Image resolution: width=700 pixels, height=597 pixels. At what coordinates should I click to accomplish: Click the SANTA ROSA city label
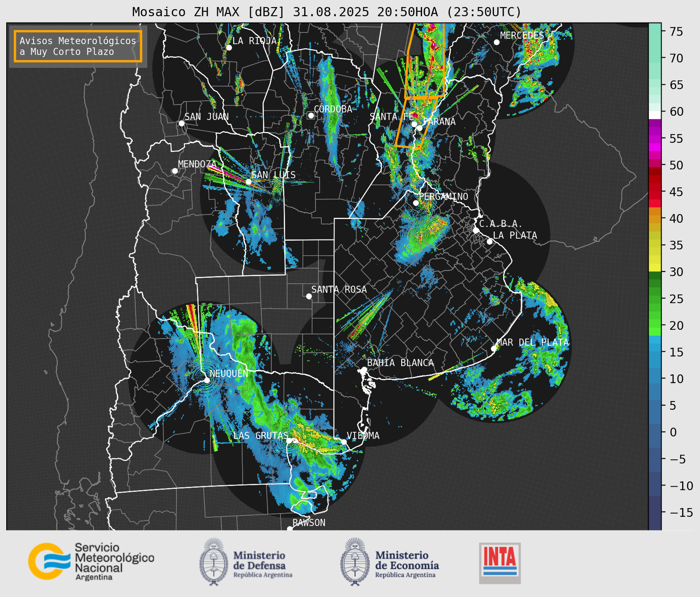pyautogui.click(x=339, y=290)
